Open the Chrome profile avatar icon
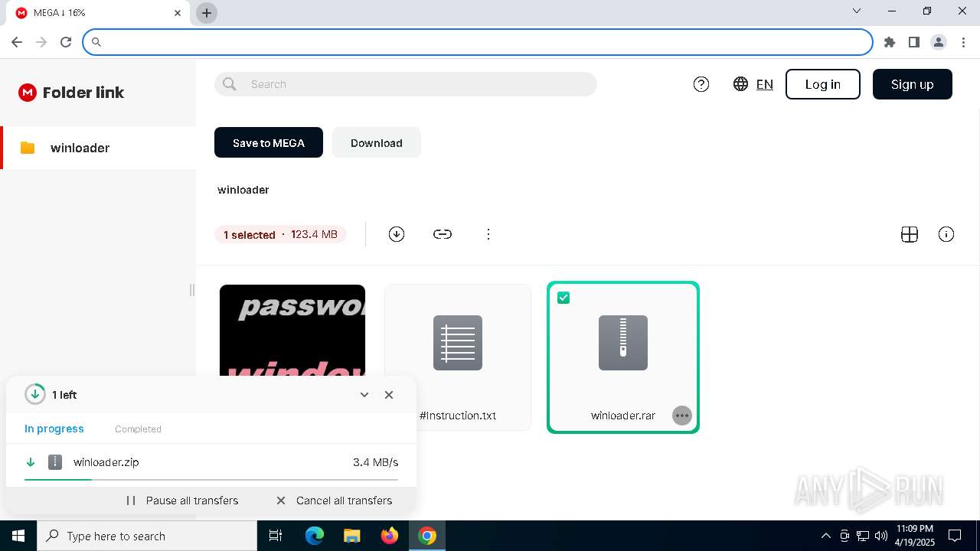 (x=939, y=42)
